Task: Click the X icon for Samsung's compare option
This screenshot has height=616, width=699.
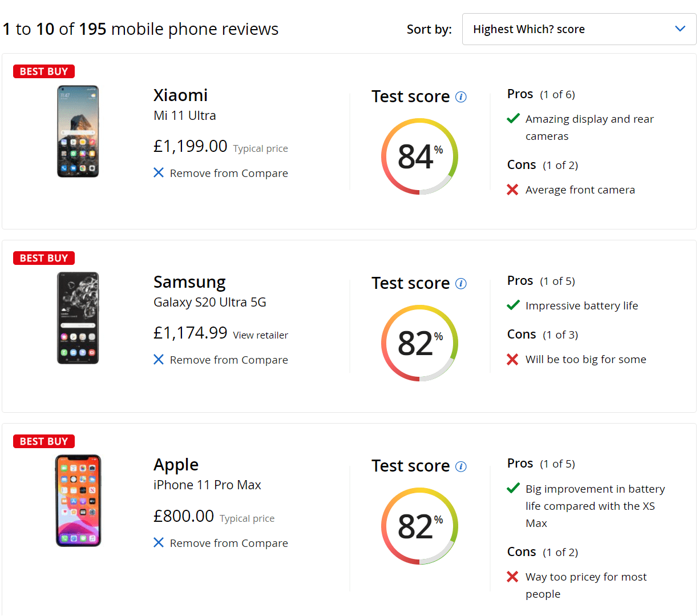Action: [159, 359]
